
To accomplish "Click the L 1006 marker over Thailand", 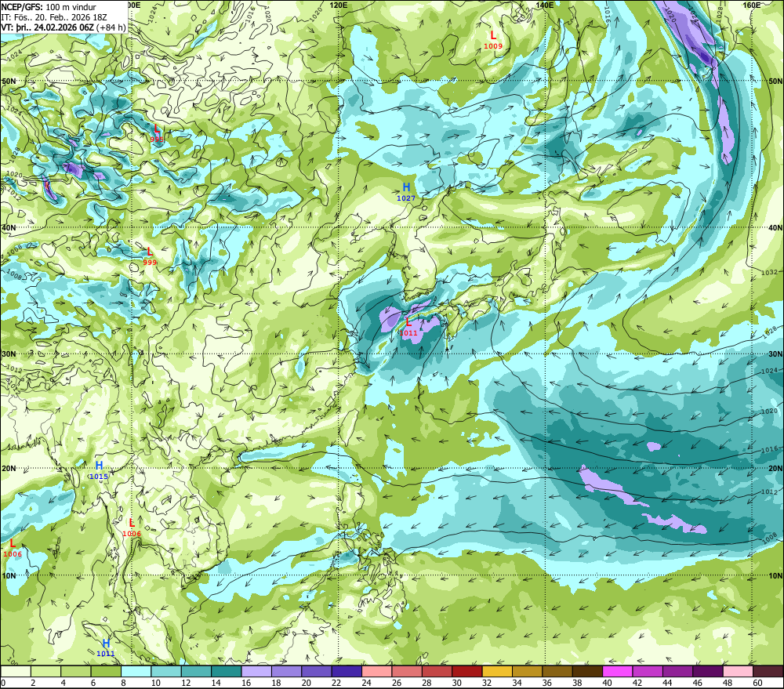I will [x=132, y=528].
